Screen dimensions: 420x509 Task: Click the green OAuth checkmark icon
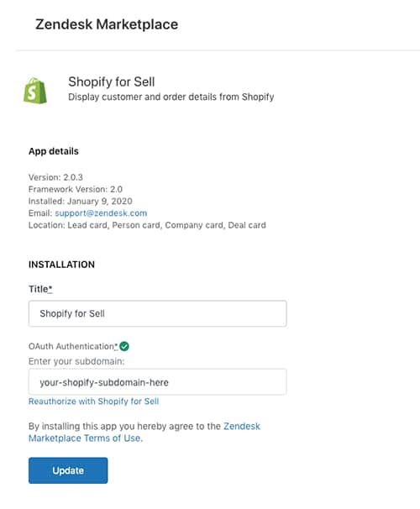point(124,346)
